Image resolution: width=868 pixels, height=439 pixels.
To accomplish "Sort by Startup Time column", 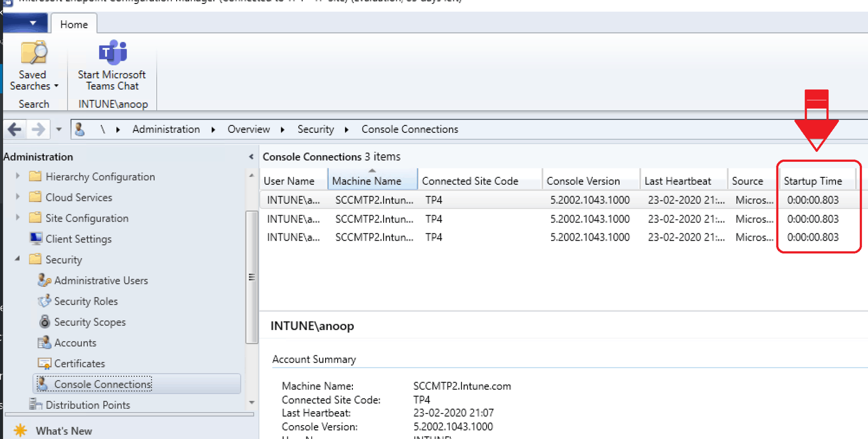I will (x=818, y=180).
